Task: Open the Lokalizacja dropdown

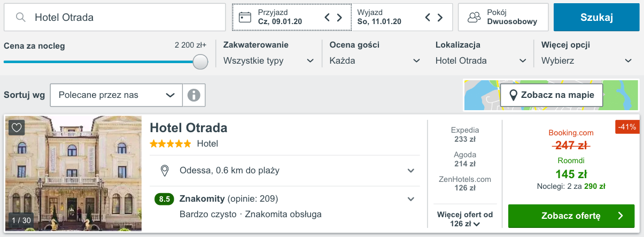Action: pyautogui.click(x=480, y=60)
